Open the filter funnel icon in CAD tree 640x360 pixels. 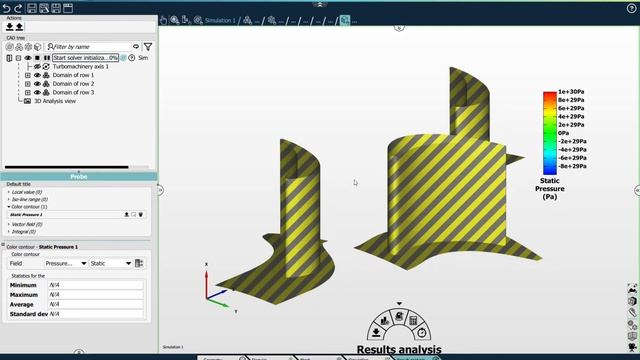(148, 47)
